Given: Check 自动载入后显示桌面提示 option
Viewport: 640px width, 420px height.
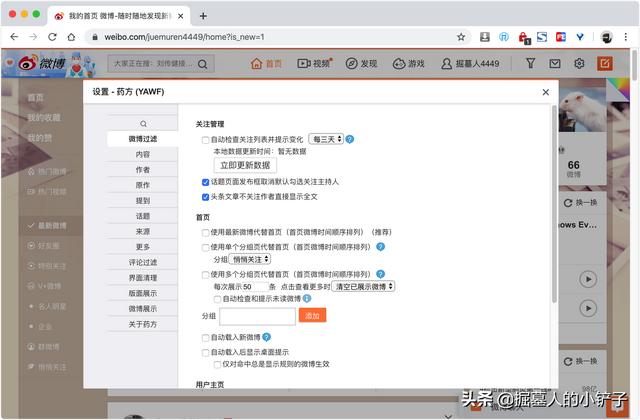Looking at the screenshot, I should [205, 352].
